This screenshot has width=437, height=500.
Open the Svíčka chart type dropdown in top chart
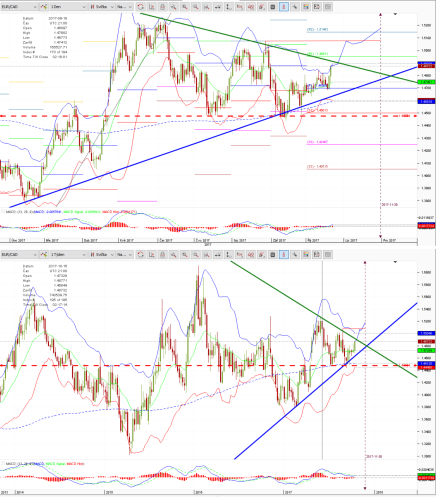click(102, 7)
